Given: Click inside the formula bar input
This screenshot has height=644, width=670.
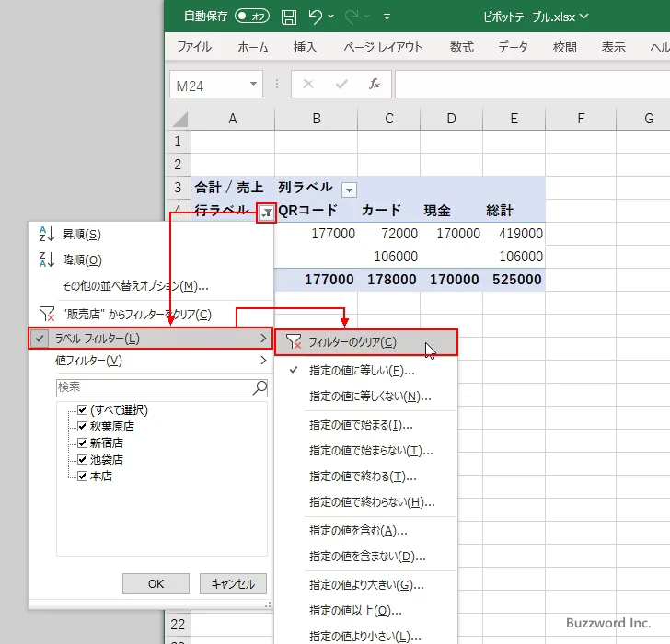Looking at the screenshot, I should coord(532,85).
